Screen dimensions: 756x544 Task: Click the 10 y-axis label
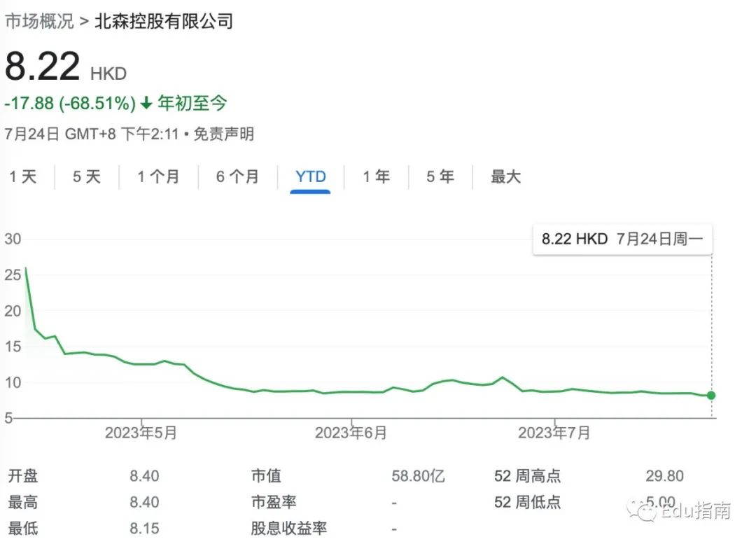pos(13,382)
